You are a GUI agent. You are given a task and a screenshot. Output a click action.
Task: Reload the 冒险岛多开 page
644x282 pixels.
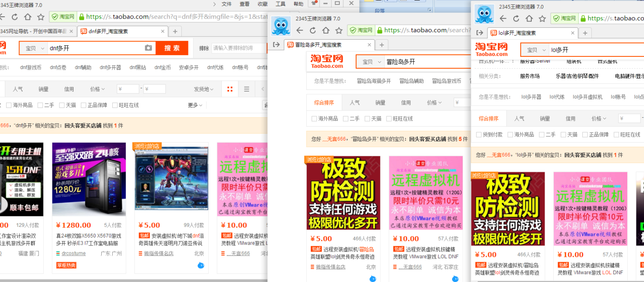[x=313, y=30]
